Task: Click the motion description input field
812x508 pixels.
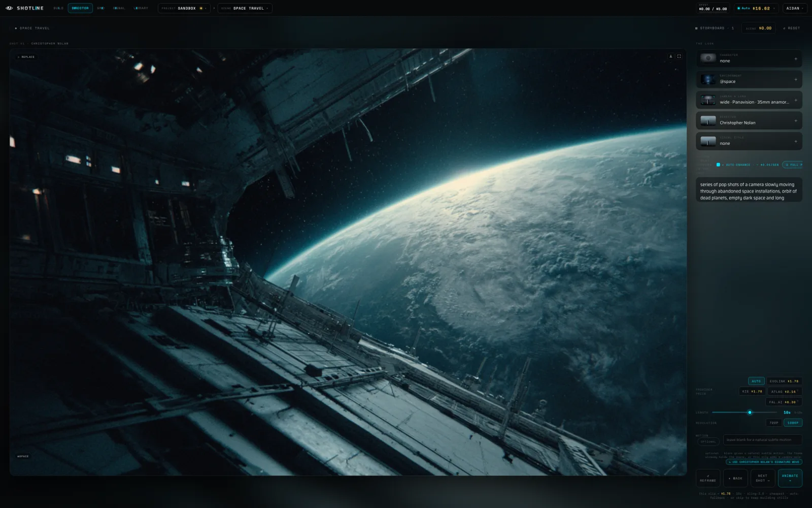Action: [763, 439]
